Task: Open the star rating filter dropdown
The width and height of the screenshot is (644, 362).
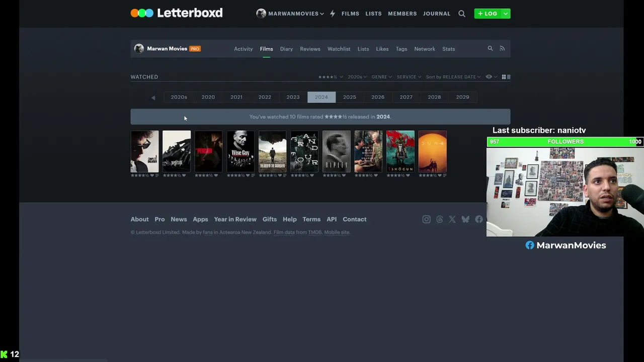Action: click(x=331, y=77)
